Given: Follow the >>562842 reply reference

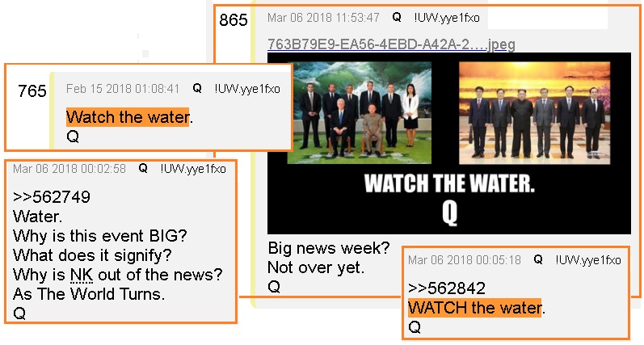Looking at the screenshot, I should (447, 288).
